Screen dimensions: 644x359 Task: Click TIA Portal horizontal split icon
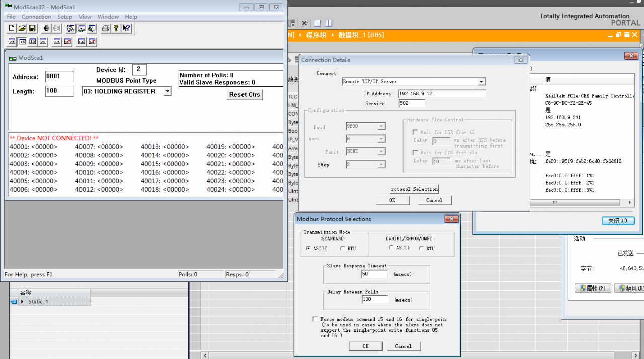pos(317,23)
